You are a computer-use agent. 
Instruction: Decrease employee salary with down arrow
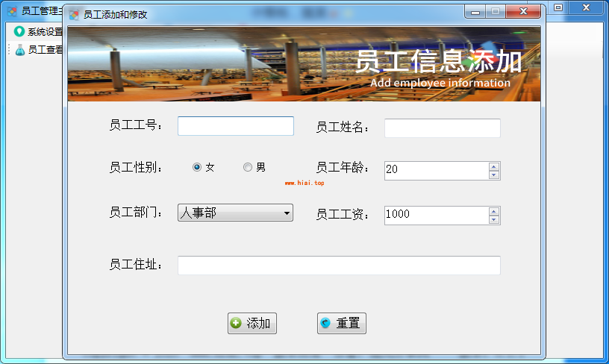click(493, 219)
